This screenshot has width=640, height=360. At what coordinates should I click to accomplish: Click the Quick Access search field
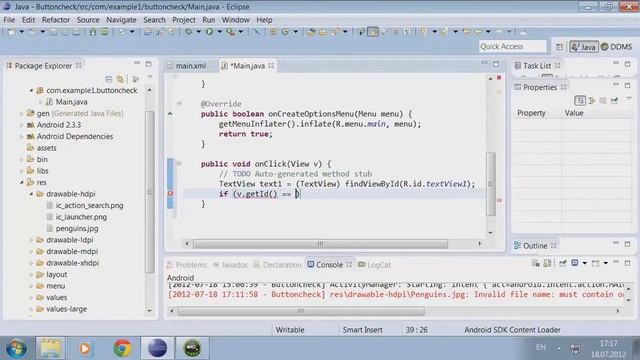[513, 47]
